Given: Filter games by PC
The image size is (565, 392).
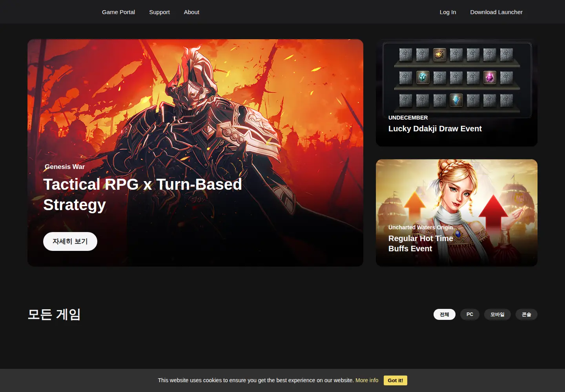Looking at the screenshot, I should (470, 314).
